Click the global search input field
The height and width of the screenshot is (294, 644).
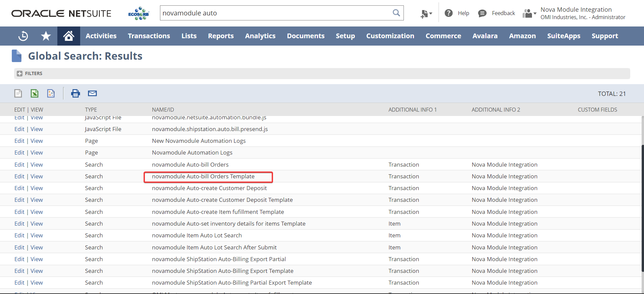tap(275, 13)
